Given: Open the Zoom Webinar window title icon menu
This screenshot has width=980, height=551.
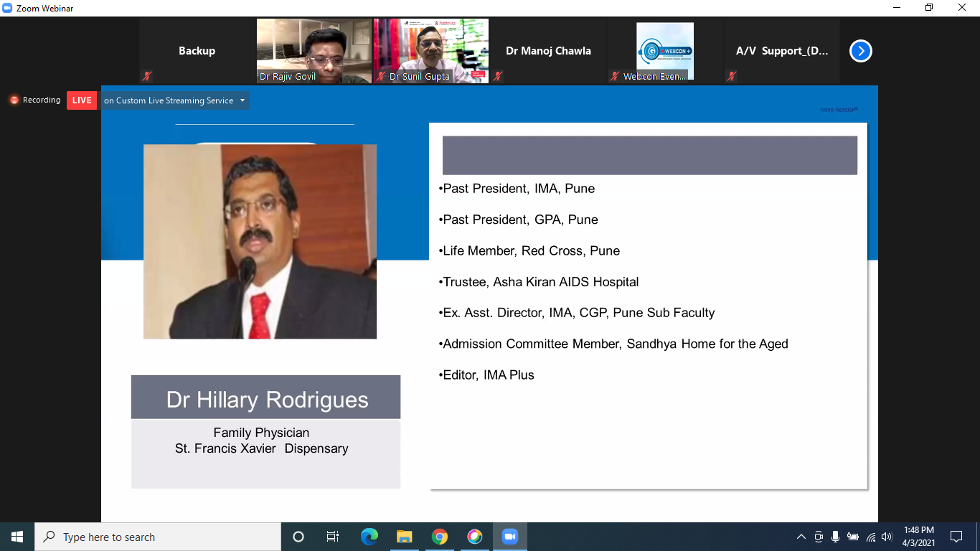Looking at the screenshot, I should pyautogui.click(x=7, y=8).
